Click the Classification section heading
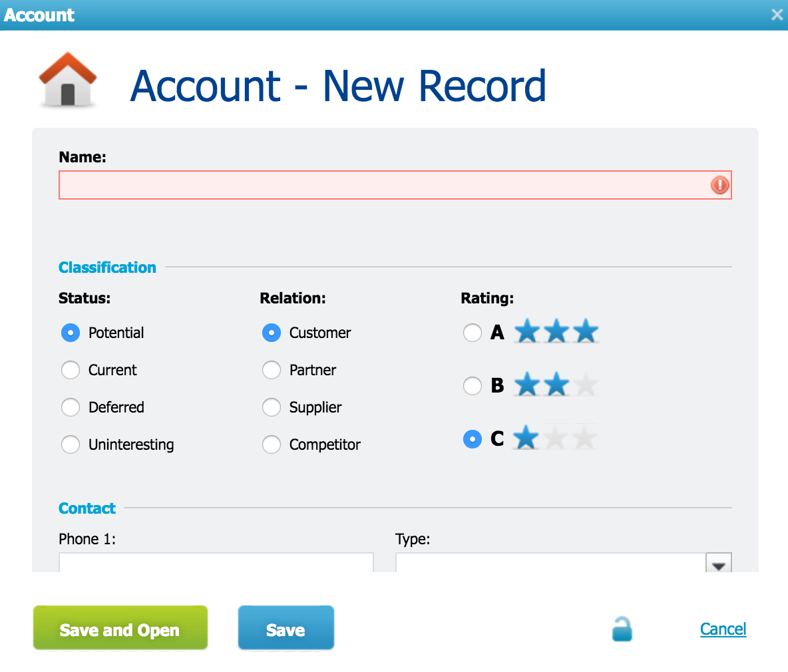 click(108, 267)
